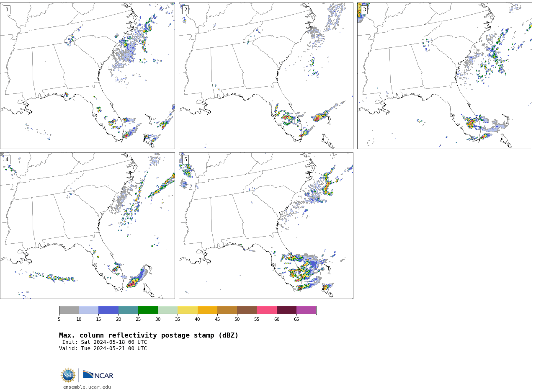Select the pink 55-60 dBZ swatch
Image resolution: width=536 pixels, height=392 pixels.
267,310
